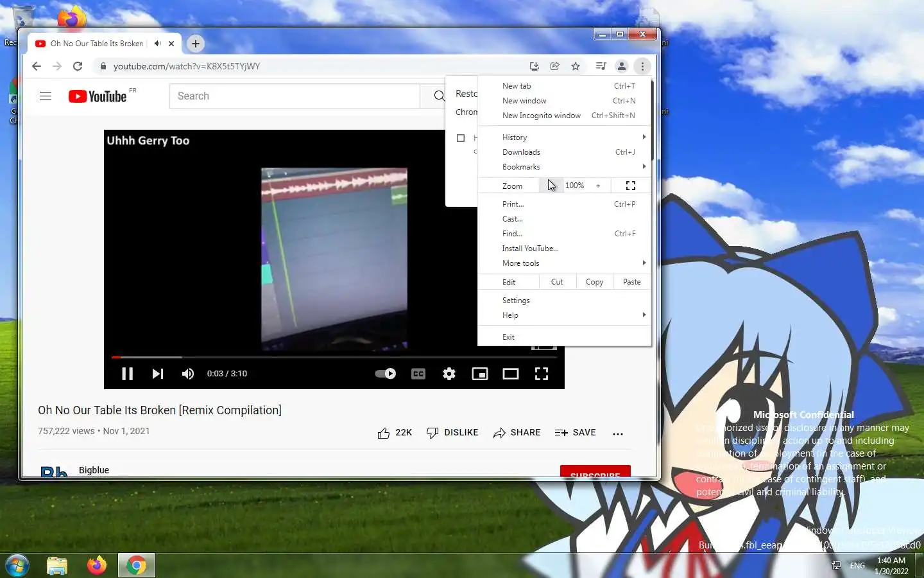The height and width of the screenshot is (578, 924).
Task: Click Paste in the Edit row
Action: [631, 282]
